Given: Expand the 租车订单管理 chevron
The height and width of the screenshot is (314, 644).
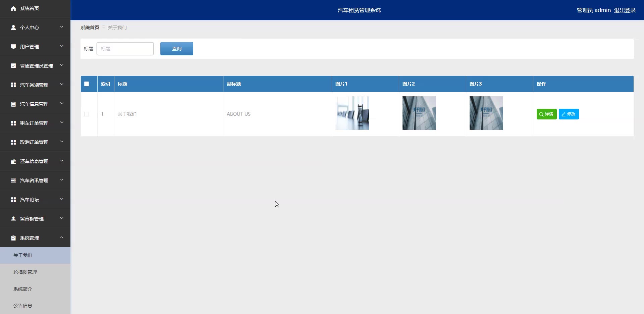Looking at the screenshot, I should pos(62,122).
